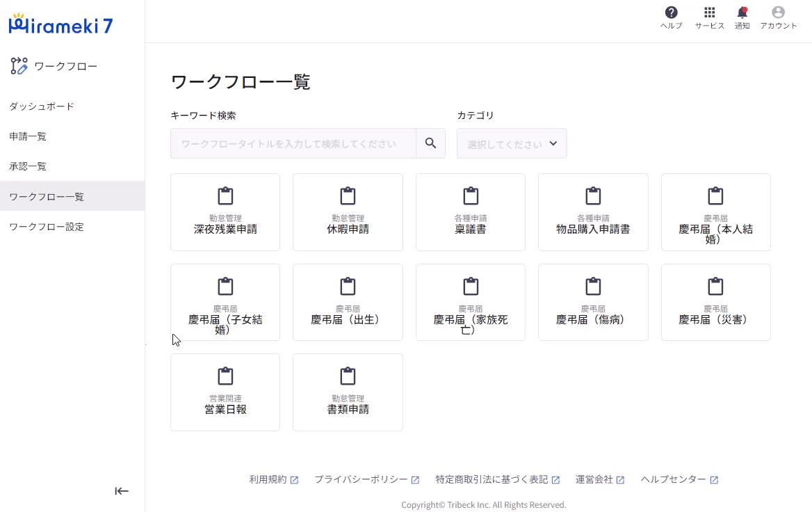Click 営業関連 category label on card
Screen dimensions: 812x512
click(225, 398)
